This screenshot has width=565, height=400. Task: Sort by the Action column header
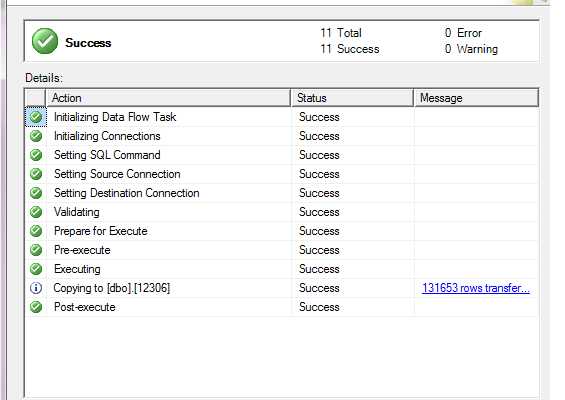coord(168,98)
